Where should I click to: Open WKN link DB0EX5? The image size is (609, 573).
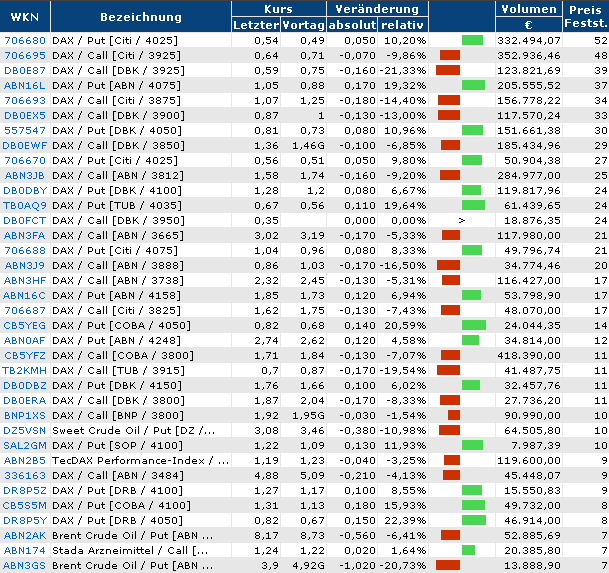25,116
